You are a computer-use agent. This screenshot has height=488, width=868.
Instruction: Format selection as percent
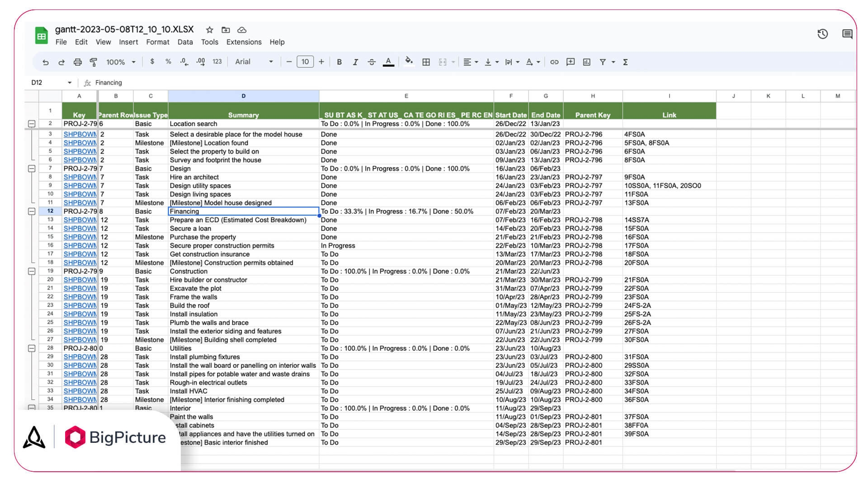pyautogui.click(x=168, y=62)
